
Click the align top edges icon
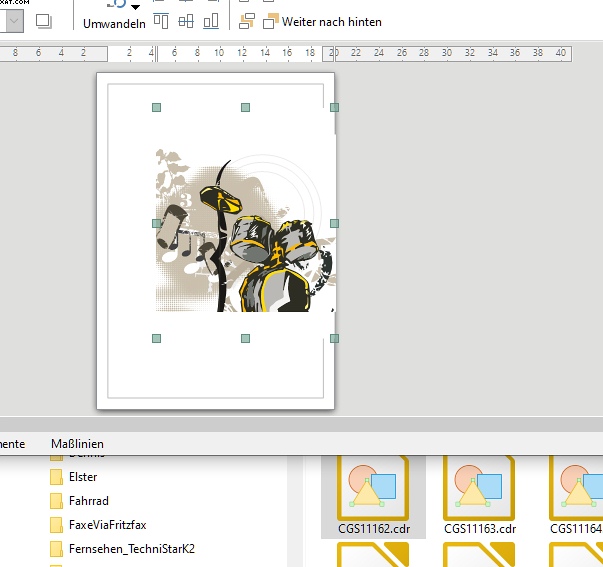point(161,21)
